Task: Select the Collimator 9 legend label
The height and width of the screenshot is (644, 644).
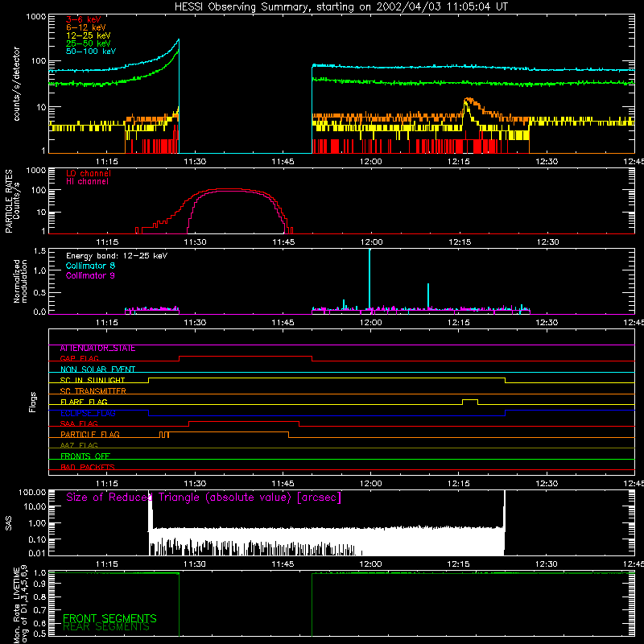Action: tap(90, 275)
